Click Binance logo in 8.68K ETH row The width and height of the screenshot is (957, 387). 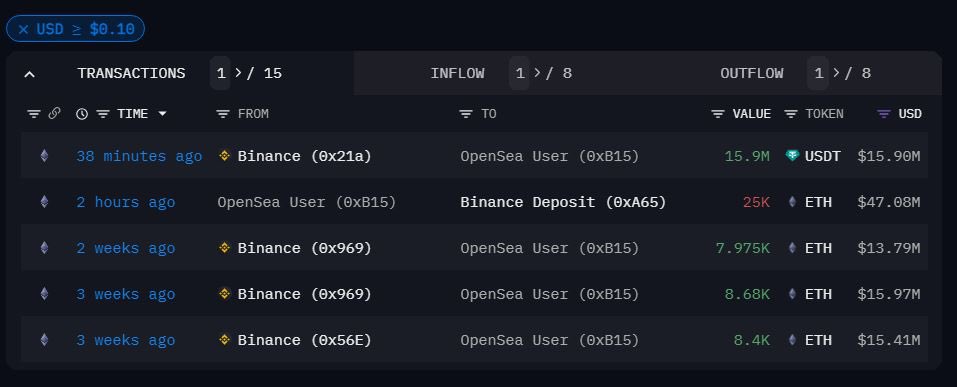(225, 294)
